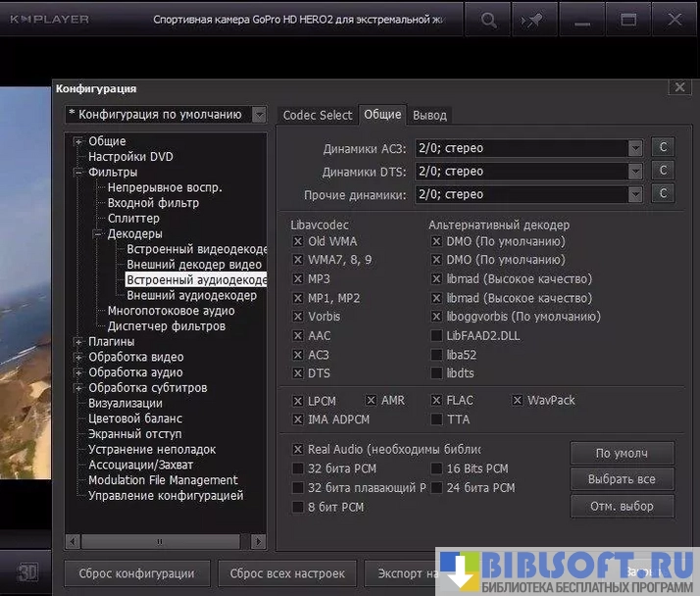Enable the LibFAAD2.DLL checkbox

tap(436, 335)
